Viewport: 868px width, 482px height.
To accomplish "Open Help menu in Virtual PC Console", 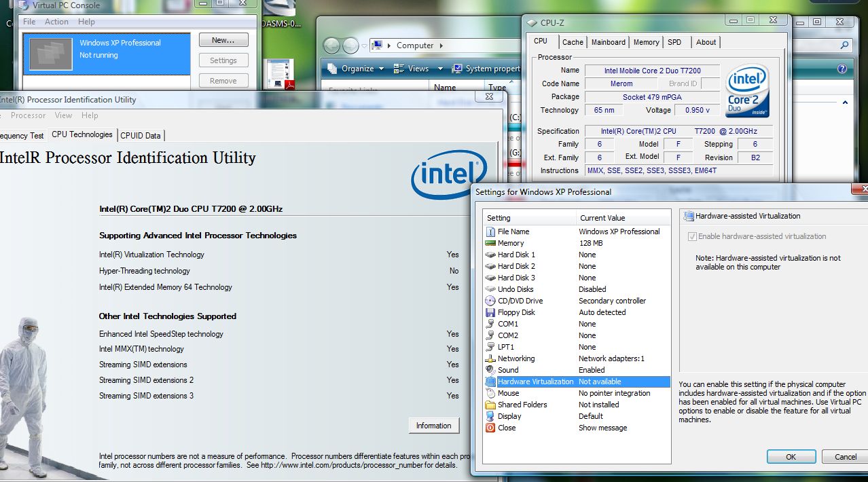I will [x=86, y=22].
